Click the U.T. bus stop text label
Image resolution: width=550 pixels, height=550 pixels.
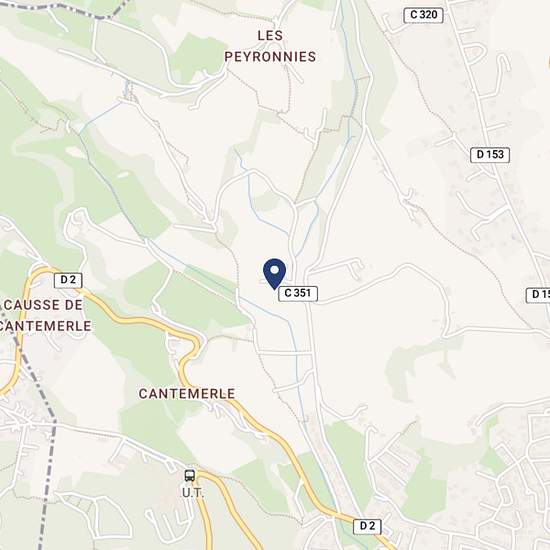193,493
